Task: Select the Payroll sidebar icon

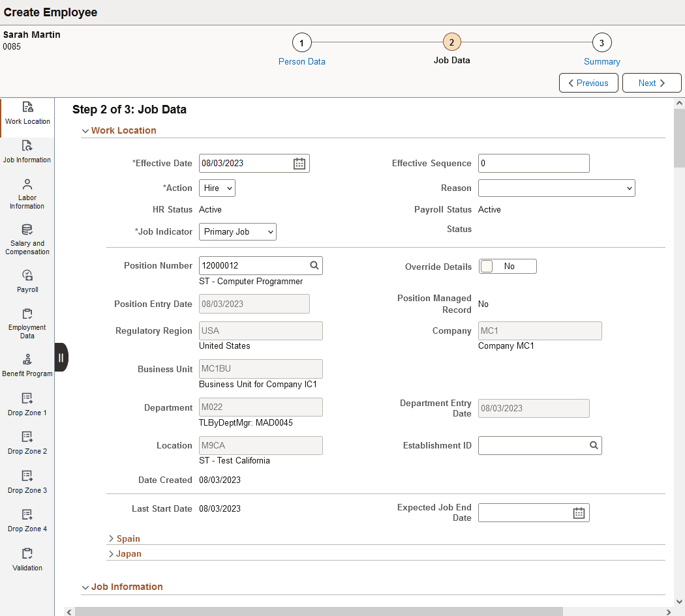Action: click(x=27, y=279)
